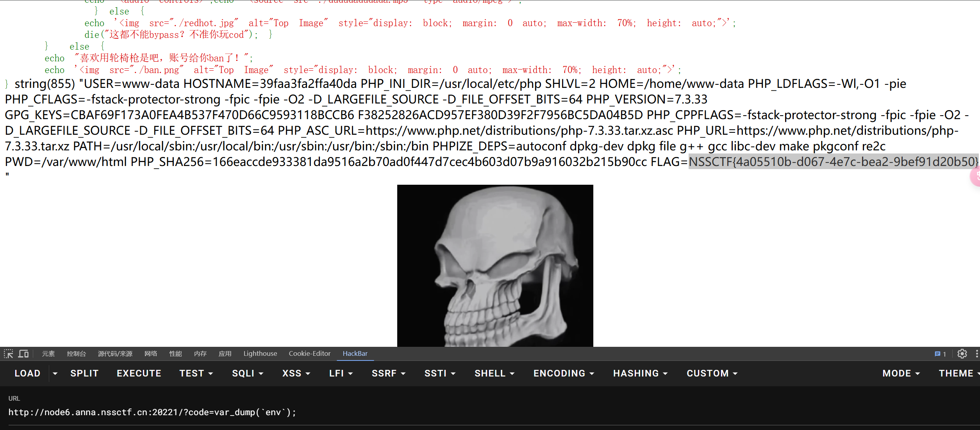The height and width of the screenshot is (430, 980).
Task: Click the console issues message counter
Action: pyautogui.click(x=940, y=354)
